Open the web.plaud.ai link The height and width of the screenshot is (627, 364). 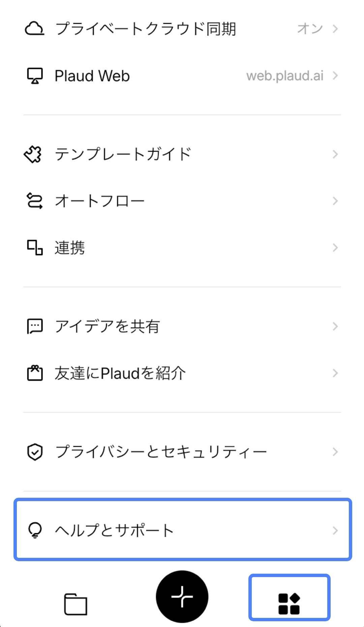click(x=285, y=76)
